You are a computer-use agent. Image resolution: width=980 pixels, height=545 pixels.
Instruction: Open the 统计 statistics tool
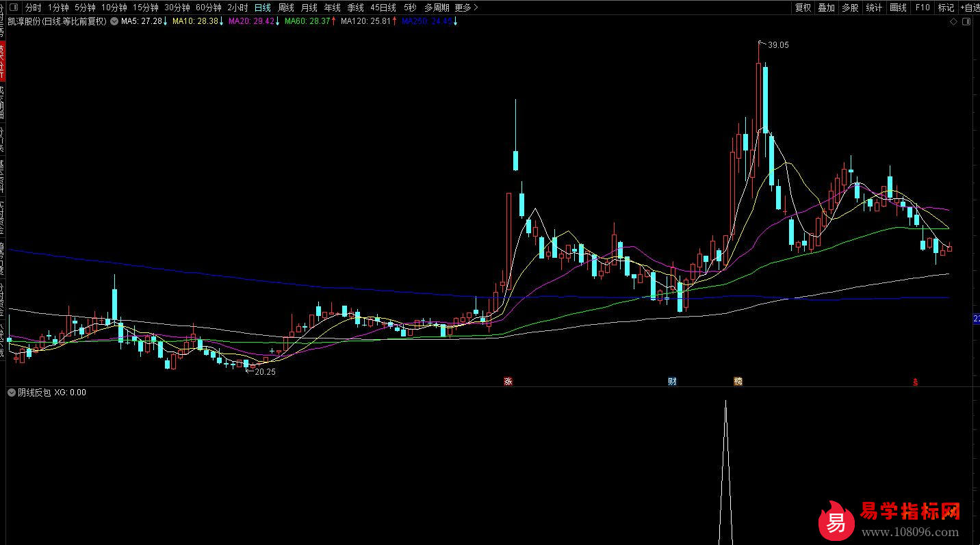click(x=874, y=8)
